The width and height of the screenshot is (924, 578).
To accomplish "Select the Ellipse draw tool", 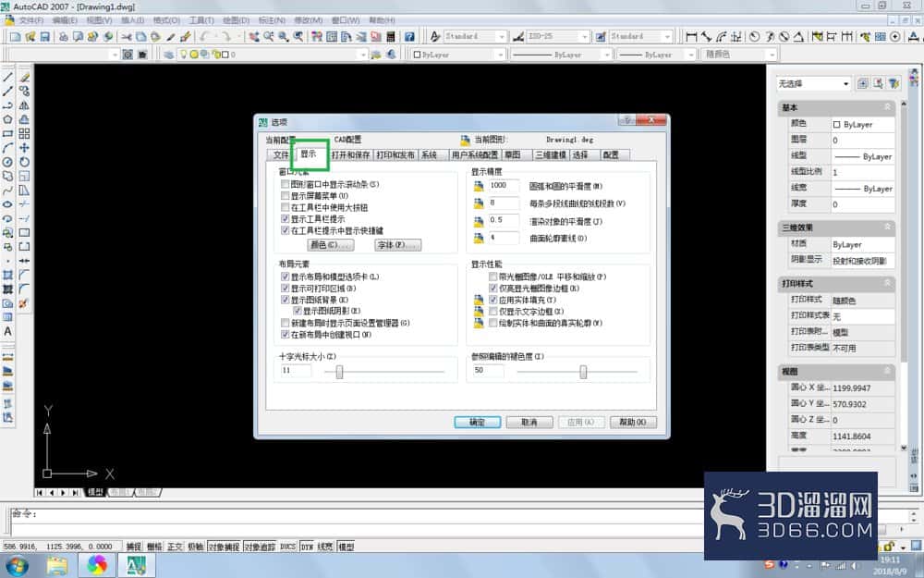I will 7,204.
